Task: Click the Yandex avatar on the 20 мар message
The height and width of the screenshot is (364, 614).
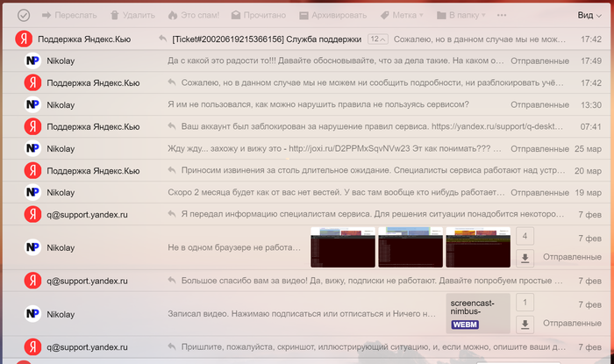Action: tap(32, 170)
